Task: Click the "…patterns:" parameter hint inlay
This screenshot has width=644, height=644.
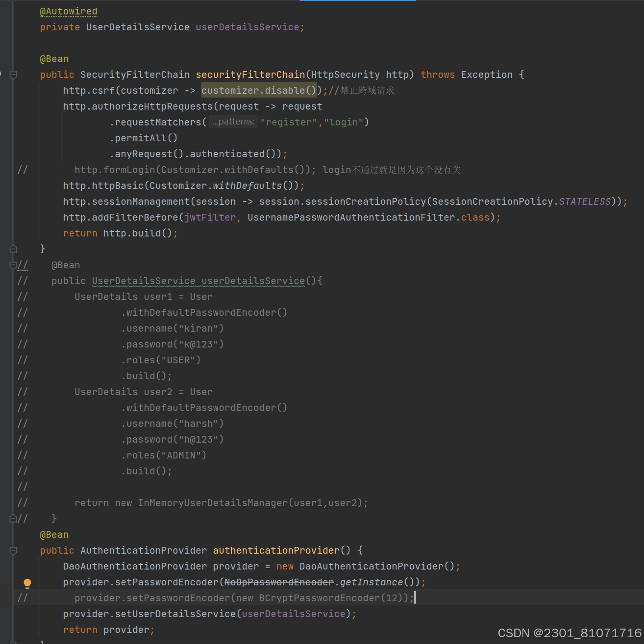Action: click(233, 122)
